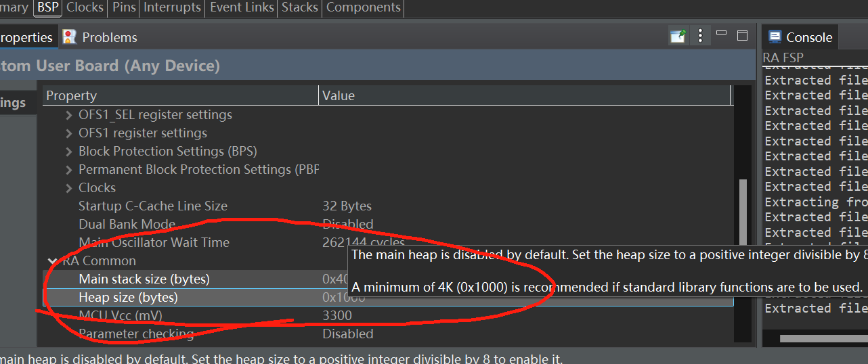This screenshot has height=364, width=868.
Task: Click the Property column header
Action: (x=181, y=95)
